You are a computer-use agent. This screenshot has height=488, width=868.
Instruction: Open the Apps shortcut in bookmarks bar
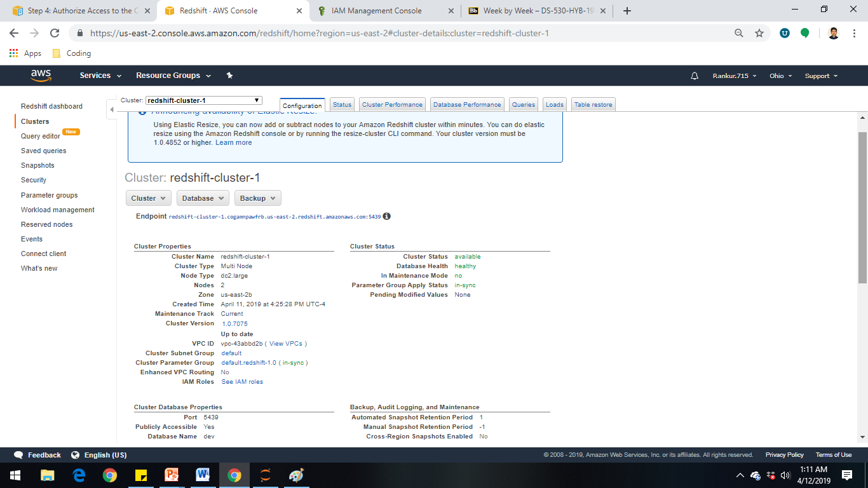25,53
